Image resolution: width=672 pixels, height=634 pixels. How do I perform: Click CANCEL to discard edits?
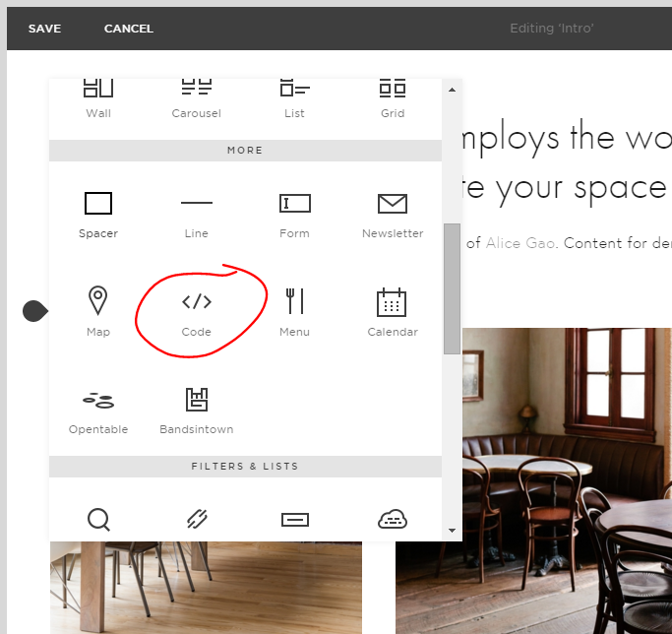click(129, 29)
